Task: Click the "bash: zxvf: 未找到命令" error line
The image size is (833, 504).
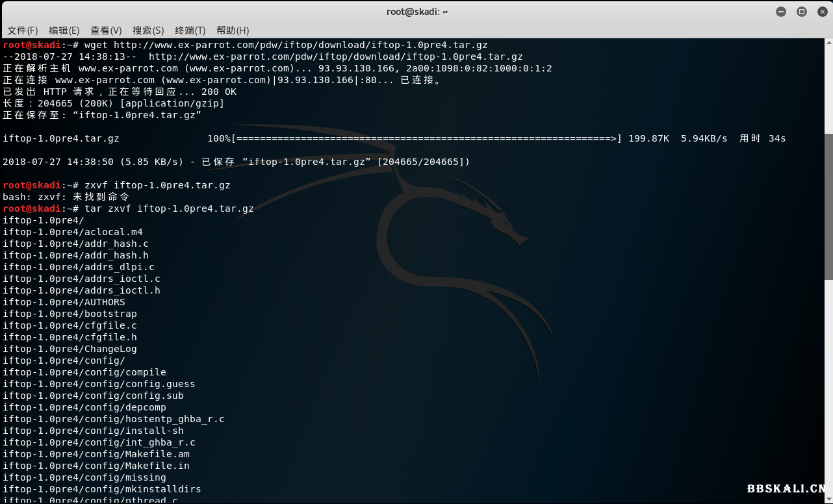Action: click(66, 197)
